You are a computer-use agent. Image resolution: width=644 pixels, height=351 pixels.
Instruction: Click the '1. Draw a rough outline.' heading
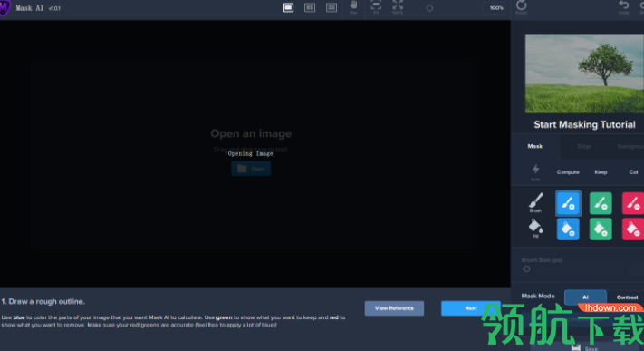[x=43, y=302]
